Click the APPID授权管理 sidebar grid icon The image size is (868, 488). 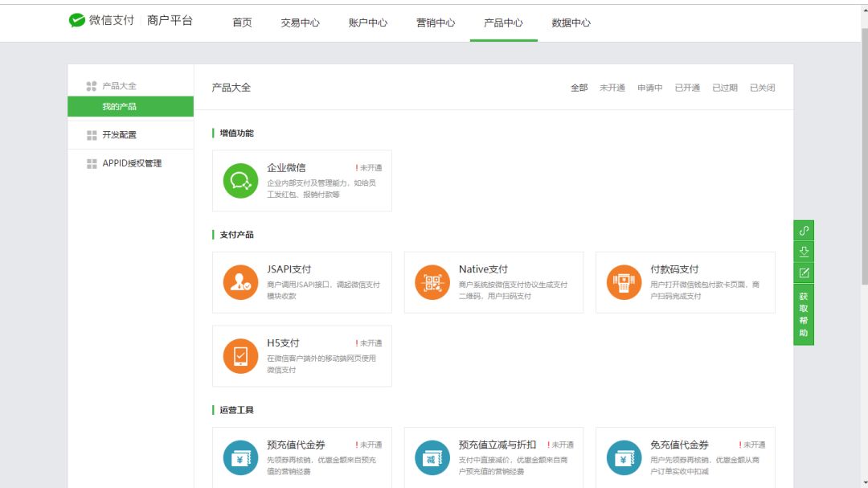[92, 163]
